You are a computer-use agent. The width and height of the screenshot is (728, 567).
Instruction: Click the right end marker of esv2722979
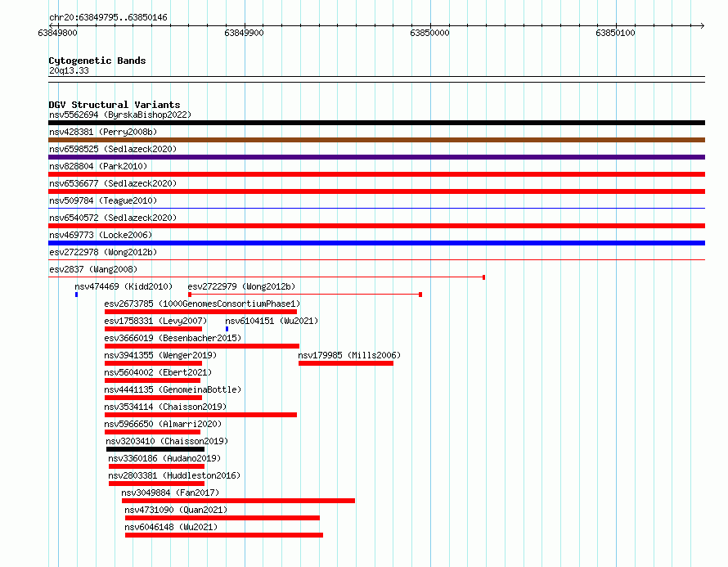point(420,295)
